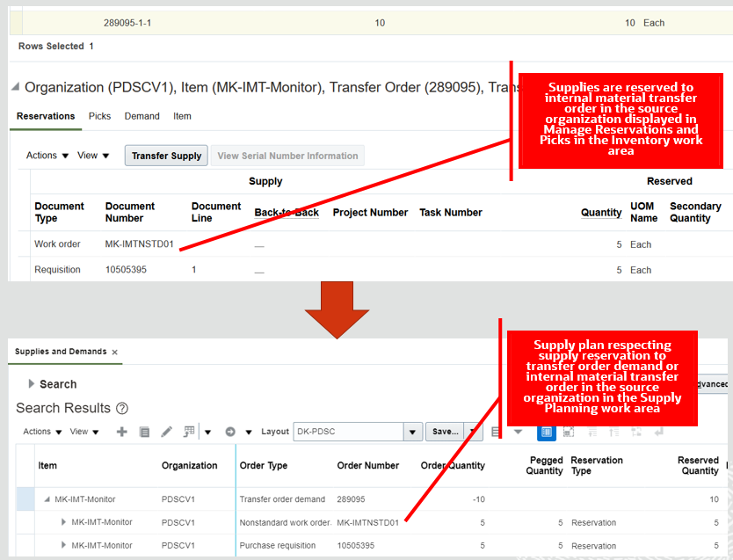The width and height of the screenshot is (733, 560).
Task: Click the Order Number column header
Action: (368, 466)
